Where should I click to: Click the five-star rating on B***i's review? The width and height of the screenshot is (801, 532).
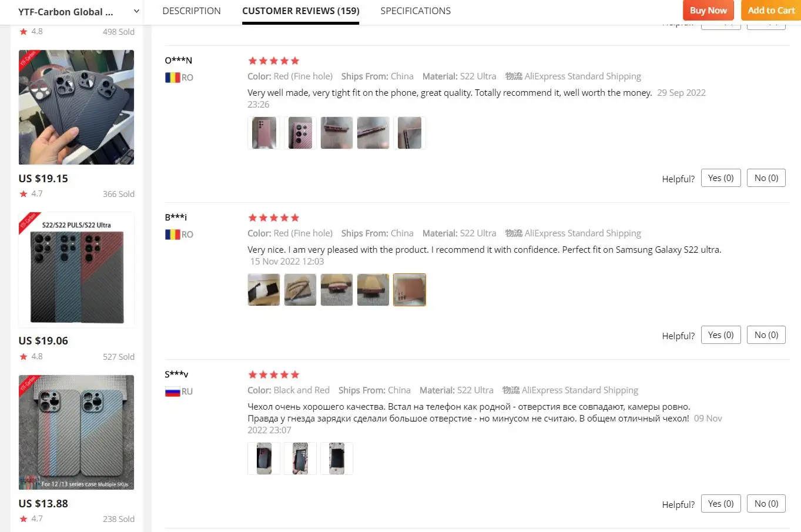[274, 218]
